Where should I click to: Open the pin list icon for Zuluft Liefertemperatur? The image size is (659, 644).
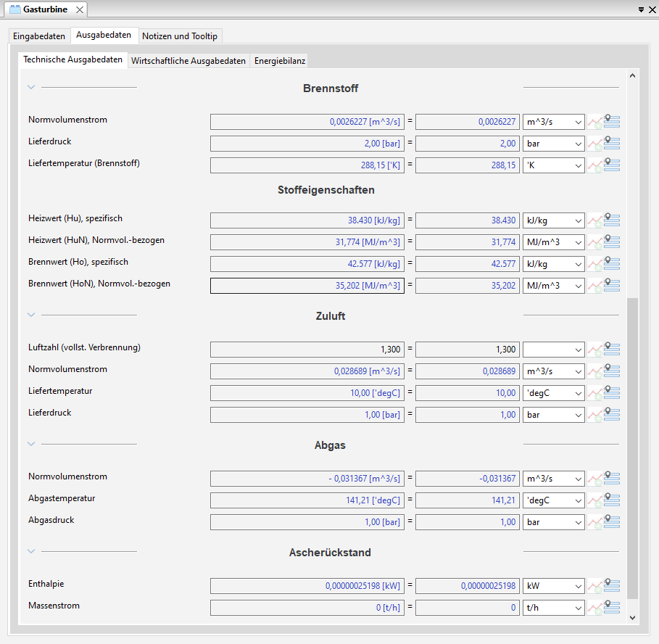tap(612, 392)
